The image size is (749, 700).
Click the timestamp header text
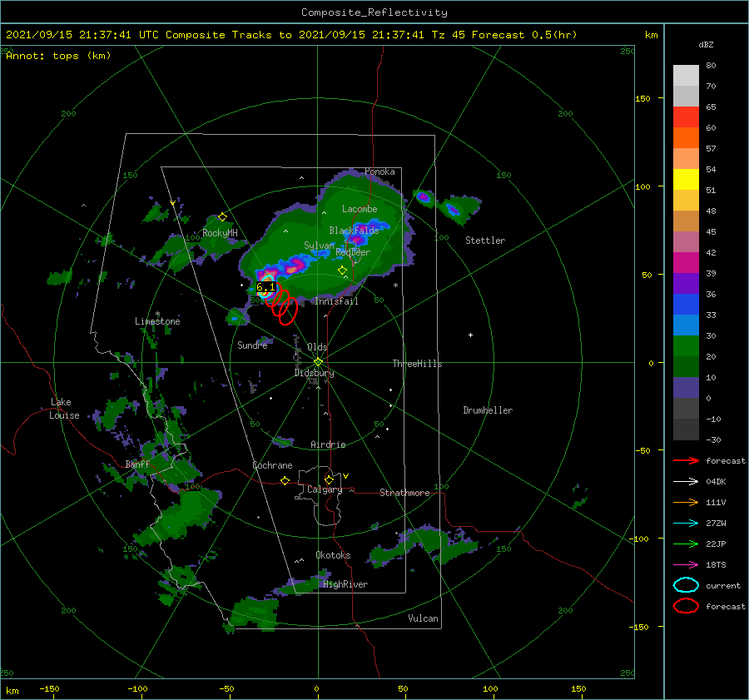(291, 35)
